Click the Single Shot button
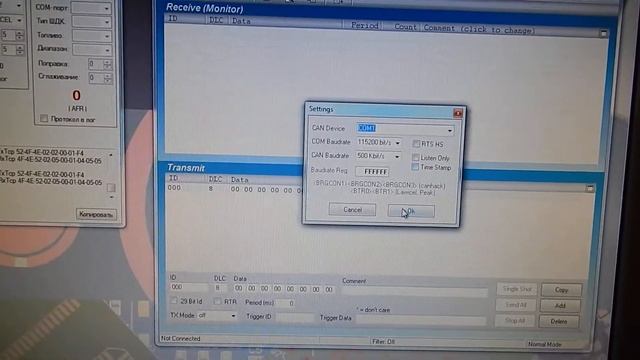The height and width of the screenshot is (360, 640). pyautogui.click(x=517, y=289)
